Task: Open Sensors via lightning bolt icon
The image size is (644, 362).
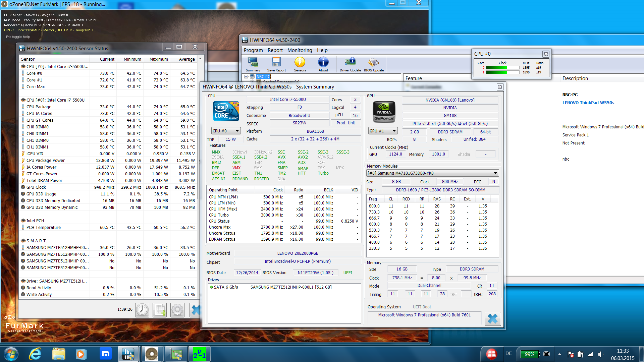Action: 300,64
